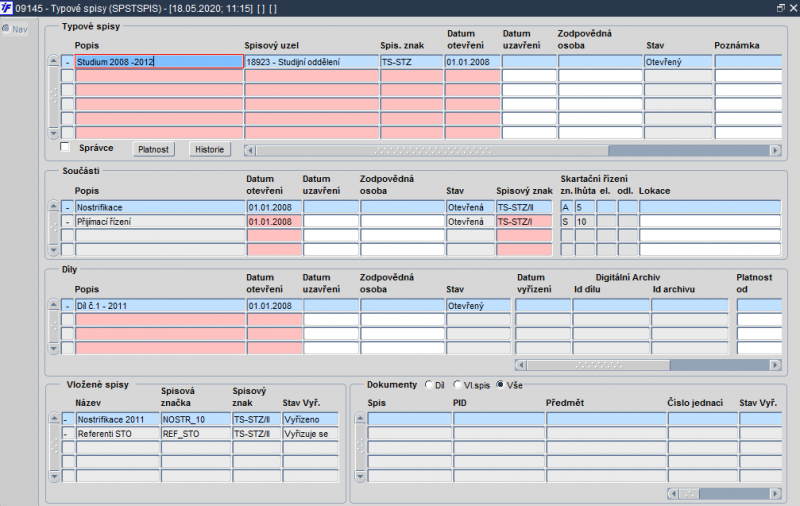Click the Popis field with Studium 2008 -2012

click(159, 62)
